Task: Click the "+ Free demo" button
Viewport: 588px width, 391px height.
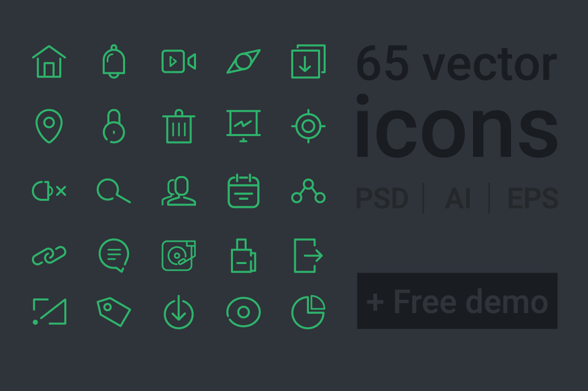Action: click(457, 301)
